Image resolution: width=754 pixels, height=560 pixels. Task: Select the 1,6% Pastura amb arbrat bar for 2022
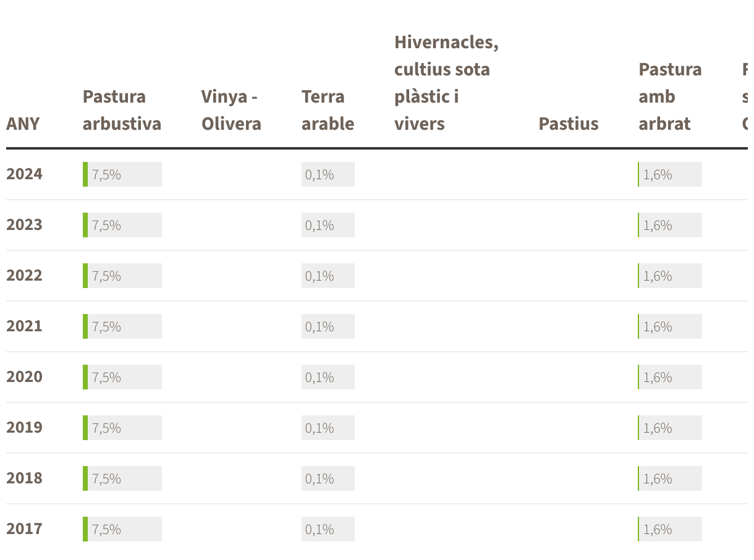pyautogui.click(x=670, y=276)
